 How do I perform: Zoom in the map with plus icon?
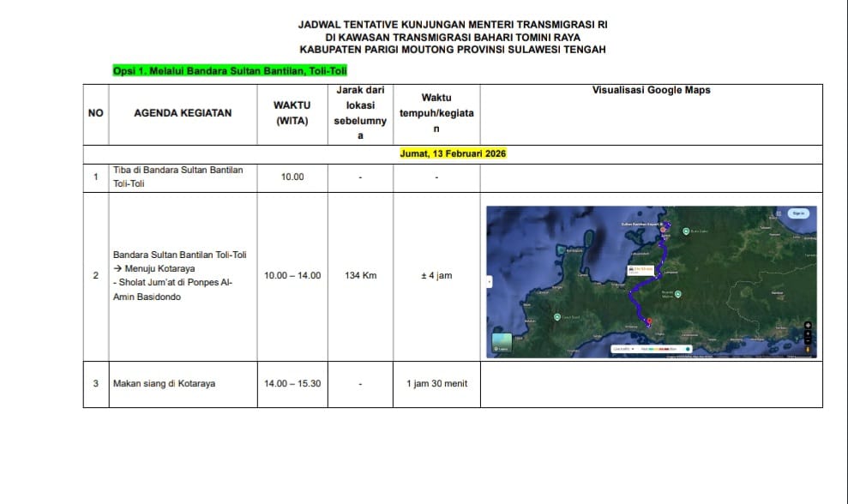coord(808,333)
